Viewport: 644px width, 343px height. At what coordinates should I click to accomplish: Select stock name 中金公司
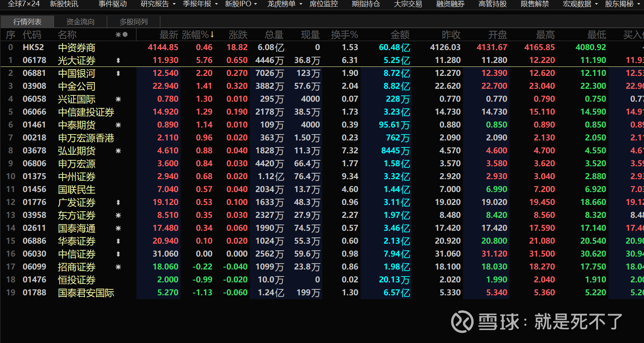coord(77,86)
